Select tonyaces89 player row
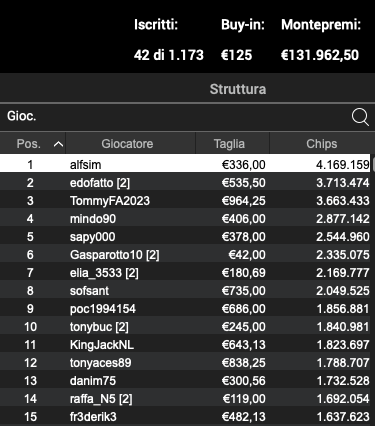 tap(185, 363)
